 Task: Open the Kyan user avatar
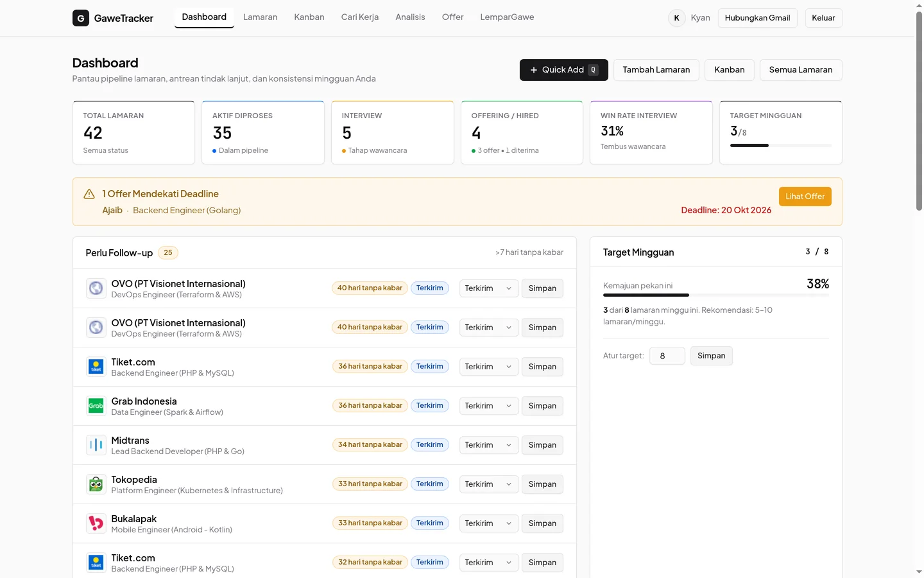click(x=676, y=18)
